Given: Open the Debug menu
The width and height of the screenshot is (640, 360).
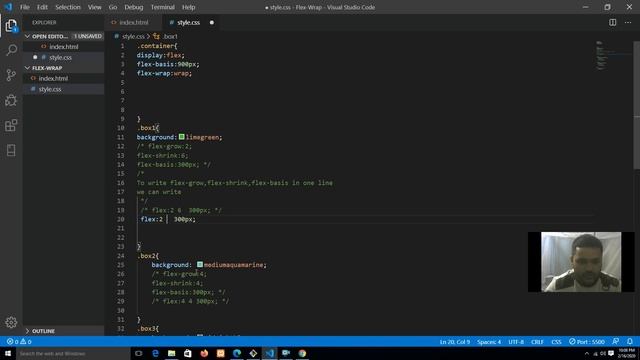Looking at the screenshot, I should [x=133, y=7].
